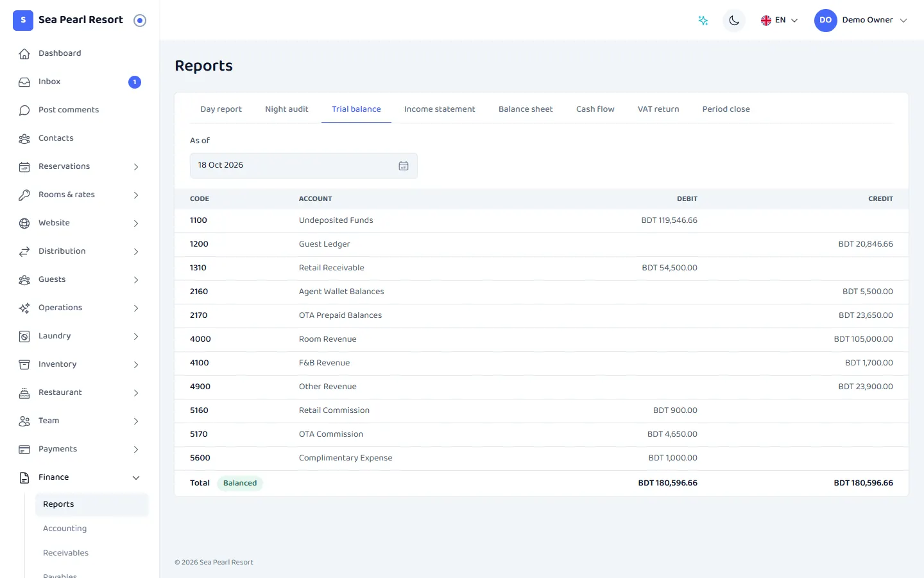Click the Inbox unread badge
The height and width of the screenshot is (578, 924).
(135, 82)
